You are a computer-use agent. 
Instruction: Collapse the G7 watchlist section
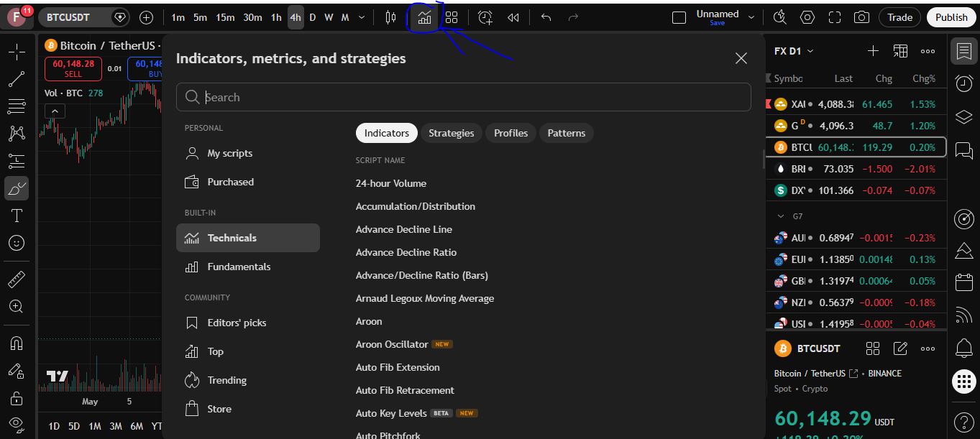[782, 216]
